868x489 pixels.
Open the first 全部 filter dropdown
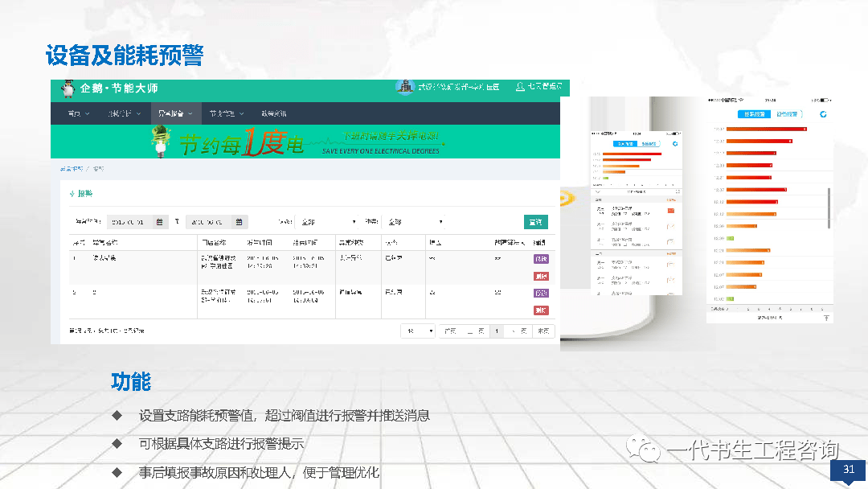[327, 222]
